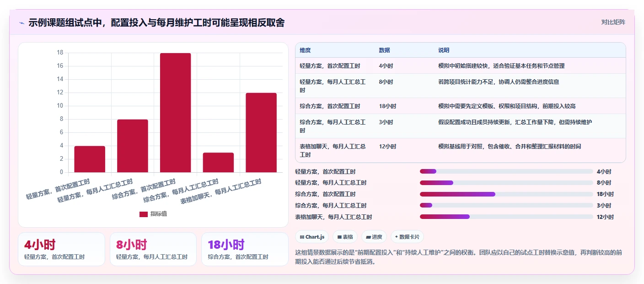644x284 pixels.
Task: Click the description 模拟中初始搭建较快
Action: tap(501, 66)
